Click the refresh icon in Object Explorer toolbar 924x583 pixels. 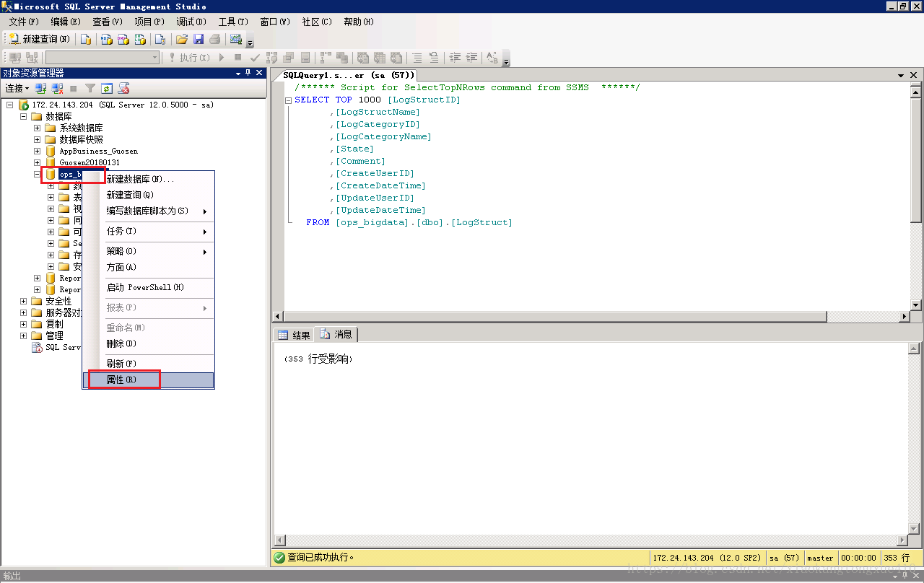tap(107, 89)
